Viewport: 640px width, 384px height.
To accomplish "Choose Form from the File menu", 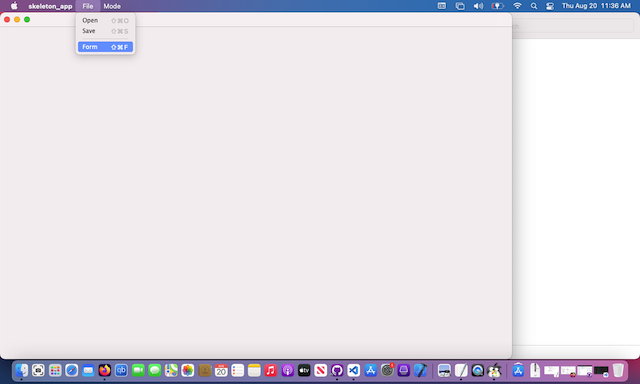I will pos(105,47).
